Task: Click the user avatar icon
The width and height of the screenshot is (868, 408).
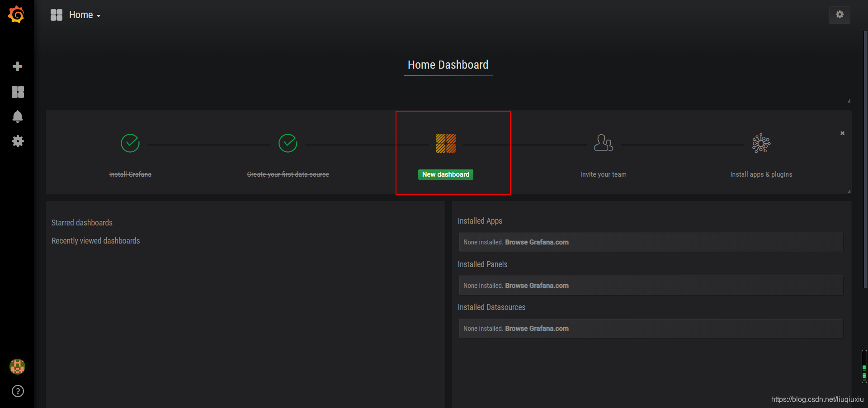Action: [x=18, y=366]
